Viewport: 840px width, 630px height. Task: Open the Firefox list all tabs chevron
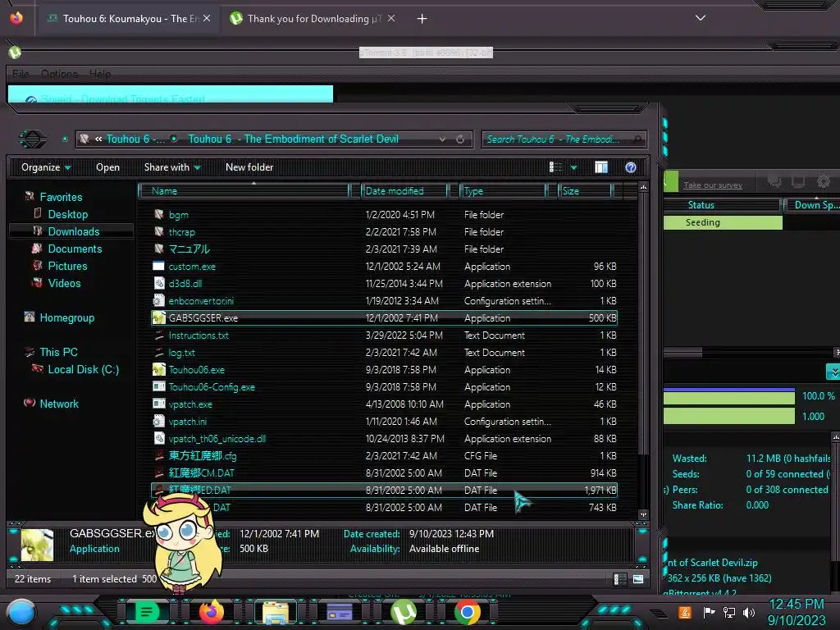click(x=701, y=18)
